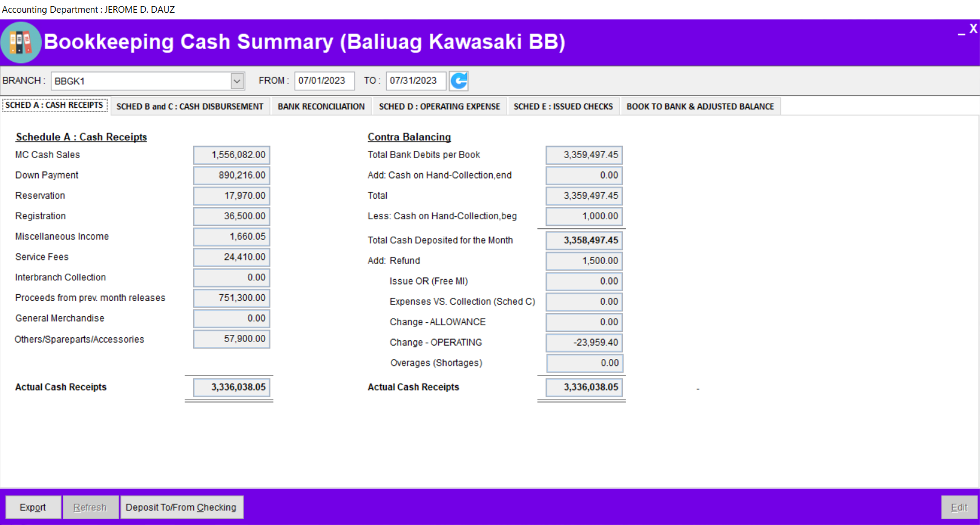980x525 pixels.
Task: Open SCHED B and C : CASH DISBURSEMENT tab
Action: [190, 107]
